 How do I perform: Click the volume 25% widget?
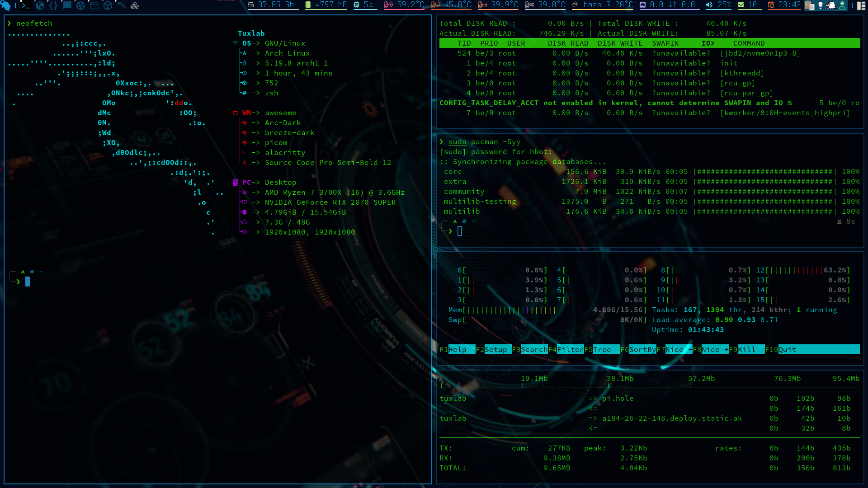pos(719,5)
